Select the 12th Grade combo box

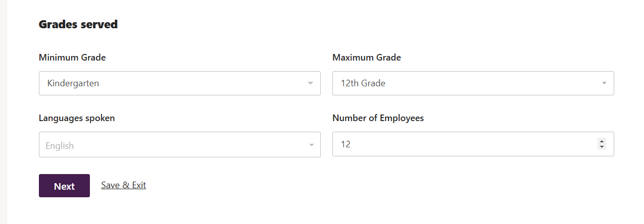coord(473,83)
